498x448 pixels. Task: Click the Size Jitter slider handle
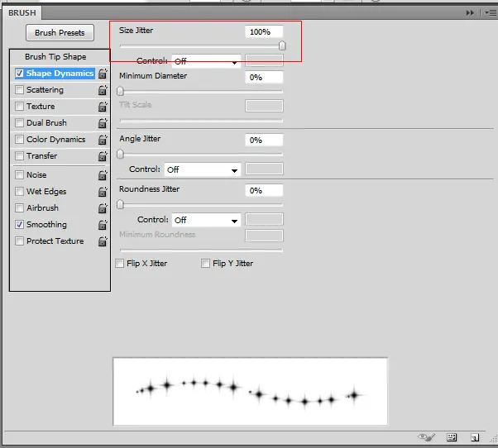[282, 46]
